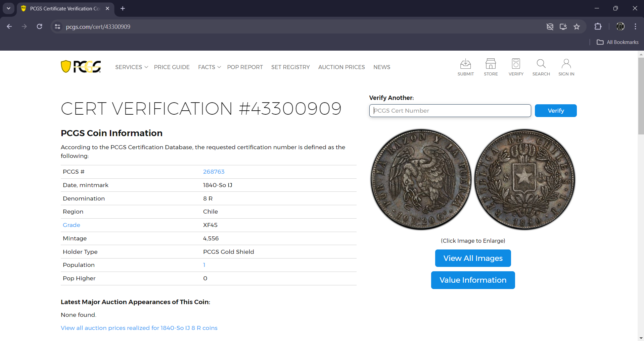644x341 pixels.
Task: Open the Submit icon in header
Action: click(x=465, y=67)
